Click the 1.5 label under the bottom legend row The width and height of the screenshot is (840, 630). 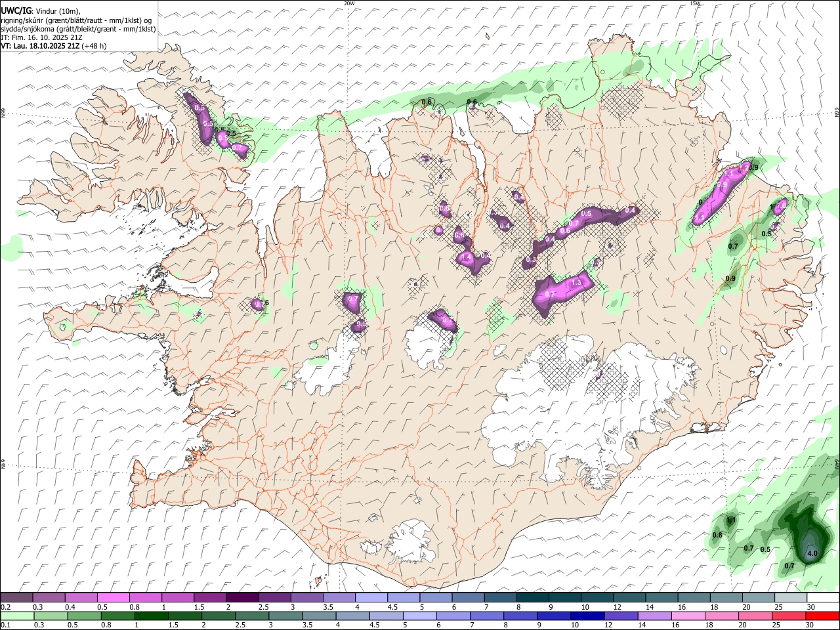click(173, 625)
